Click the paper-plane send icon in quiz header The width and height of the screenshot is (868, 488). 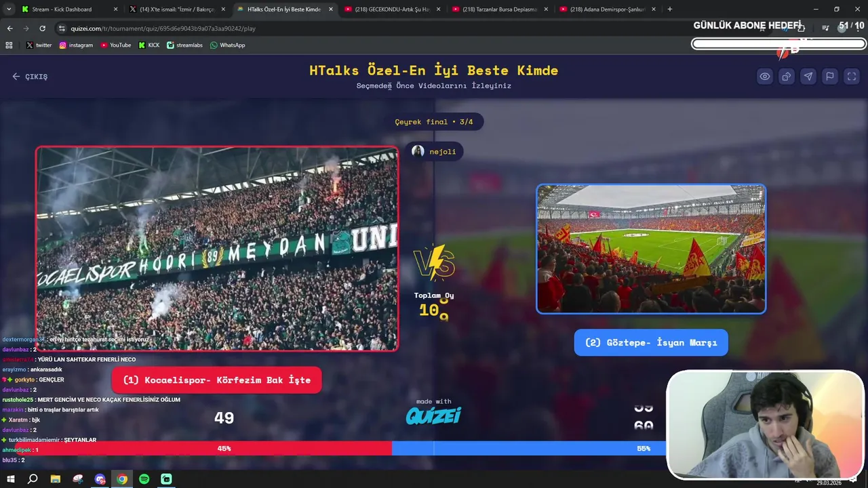coord(808,77)
